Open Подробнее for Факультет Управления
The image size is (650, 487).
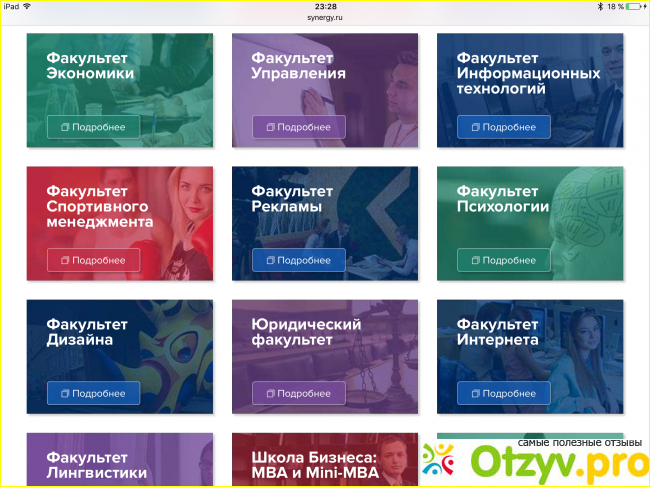[298, 127]
